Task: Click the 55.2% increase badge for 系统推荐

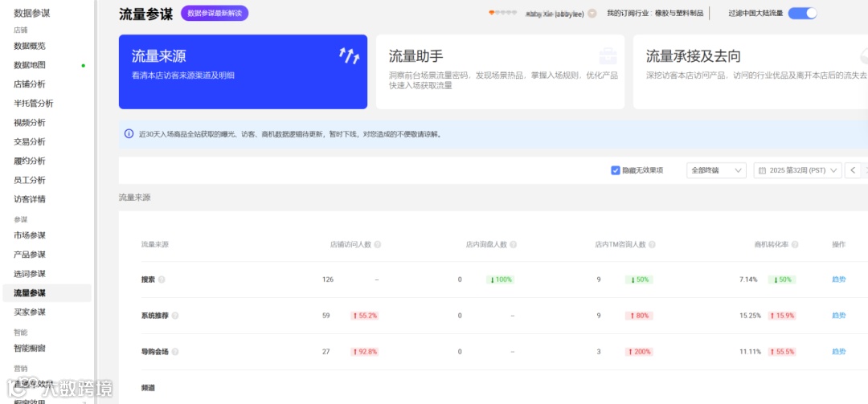Action: click(365, 316)
